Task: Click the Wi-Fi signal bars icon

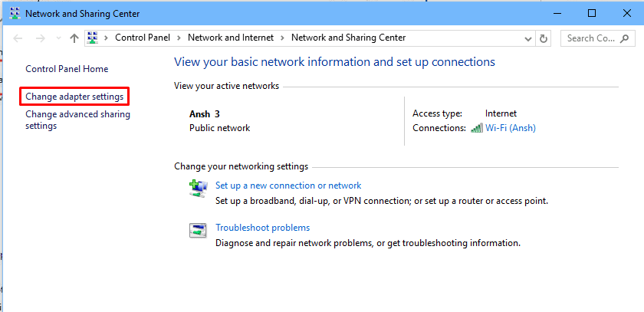Action: click(477, 128)
